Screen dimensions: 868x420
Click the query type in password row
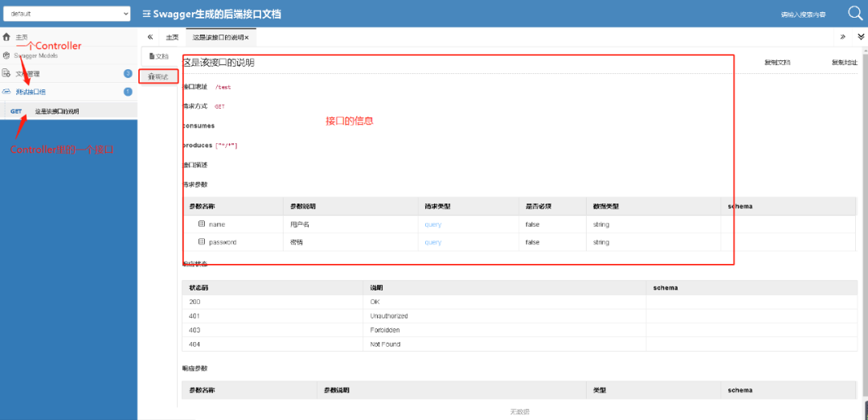pyautogui.click(x=433, y=242)
